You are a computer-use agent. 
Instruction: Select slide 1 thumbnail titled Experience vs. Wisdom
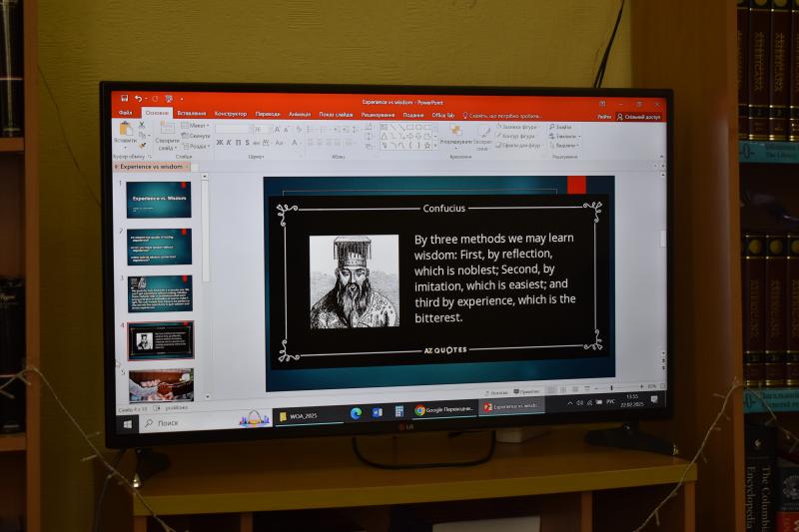tap(159, 200)
